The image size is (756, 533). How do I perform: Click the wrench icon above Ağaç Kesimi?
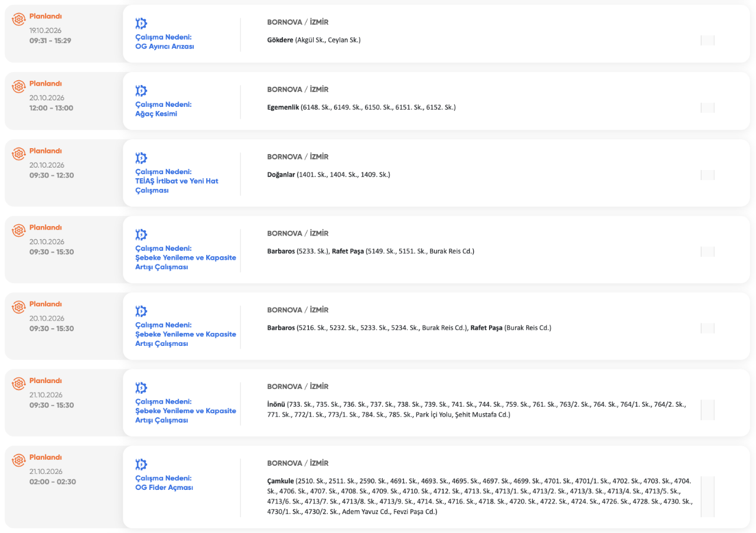click(141, 91)
